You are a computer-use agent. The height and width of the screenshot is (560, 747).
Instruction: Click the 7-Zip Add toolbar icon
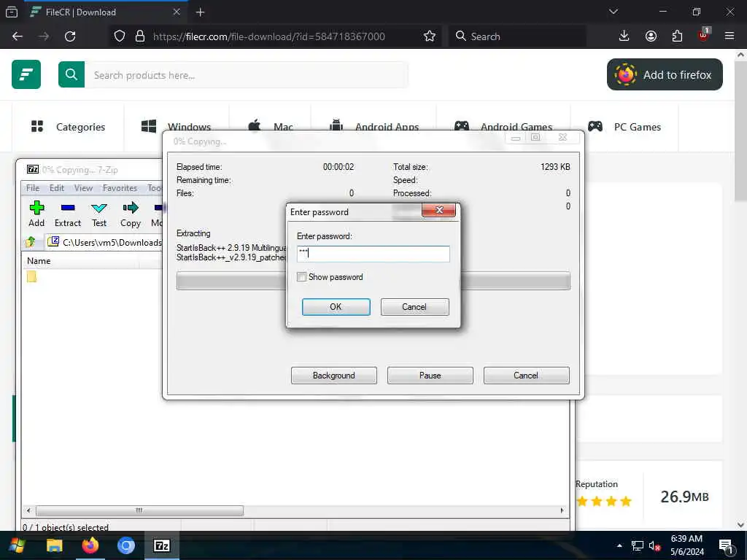tap(36, 214)
